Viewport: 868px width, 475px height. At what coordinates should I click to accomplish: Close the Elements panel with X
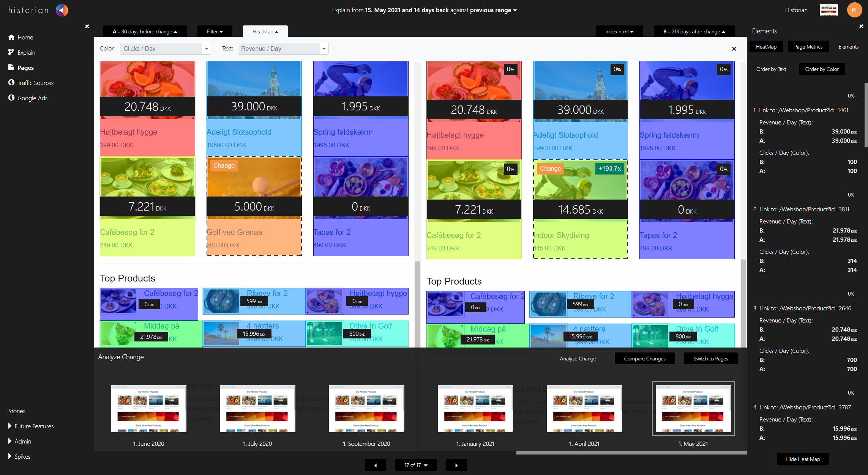pos(861,26)
